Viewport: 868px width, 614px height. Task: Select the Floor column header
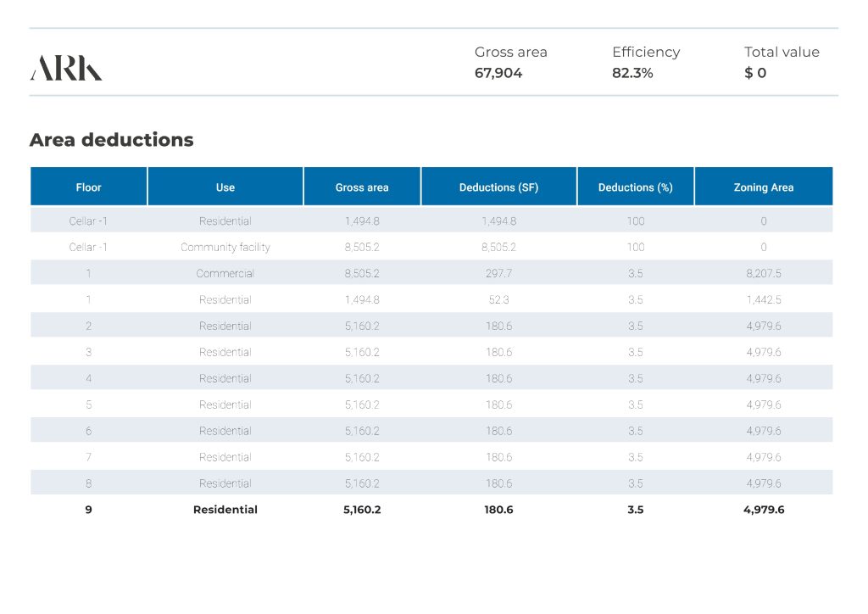pyautogui.click(x=88, y=187)
